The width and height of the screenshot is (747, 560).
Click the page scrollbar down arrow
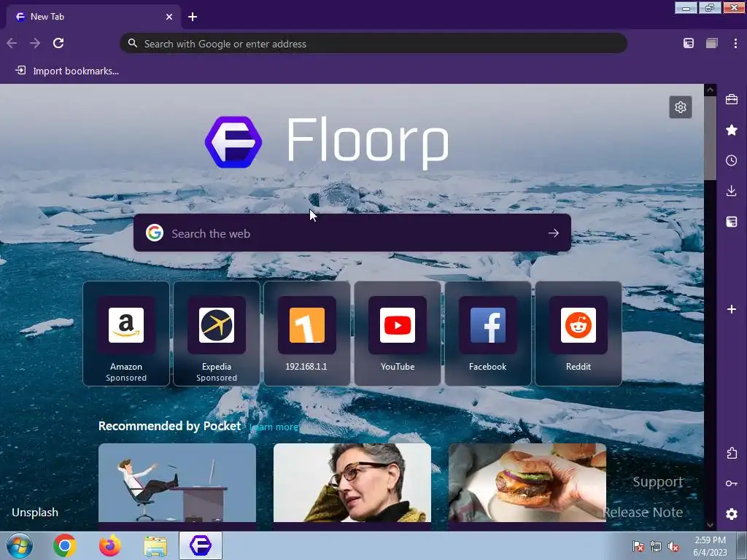[x=710, y=525]
